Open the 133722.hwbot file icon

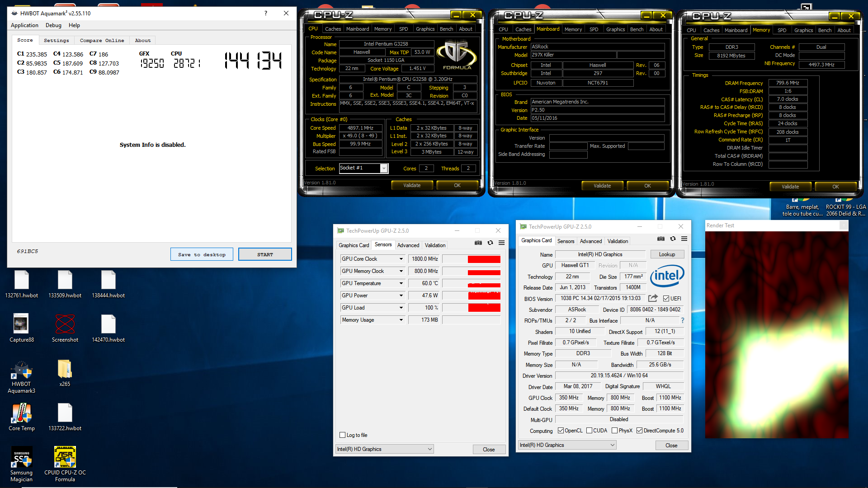(65, 417)
